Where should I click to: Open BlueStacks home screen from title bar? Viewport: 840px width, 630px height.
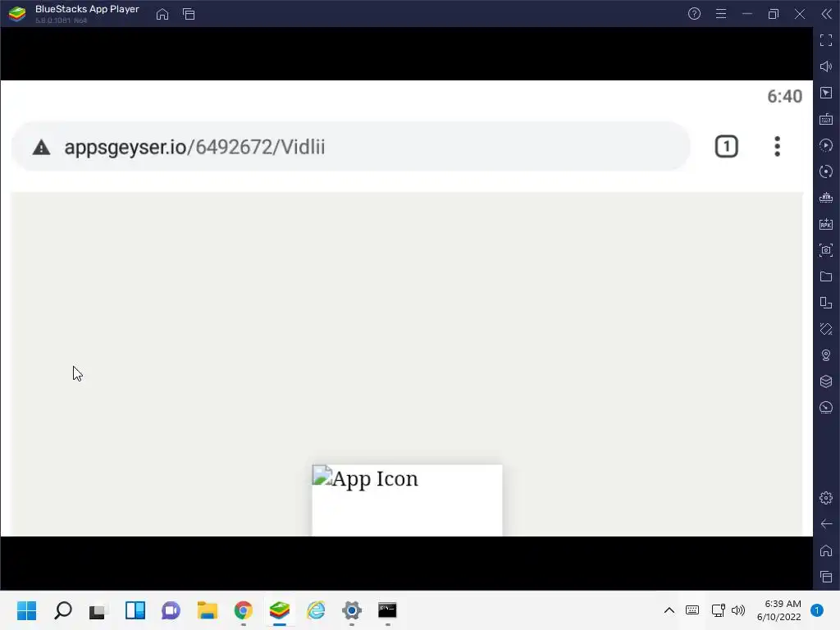pyautogui.click(x=162, y=14)
